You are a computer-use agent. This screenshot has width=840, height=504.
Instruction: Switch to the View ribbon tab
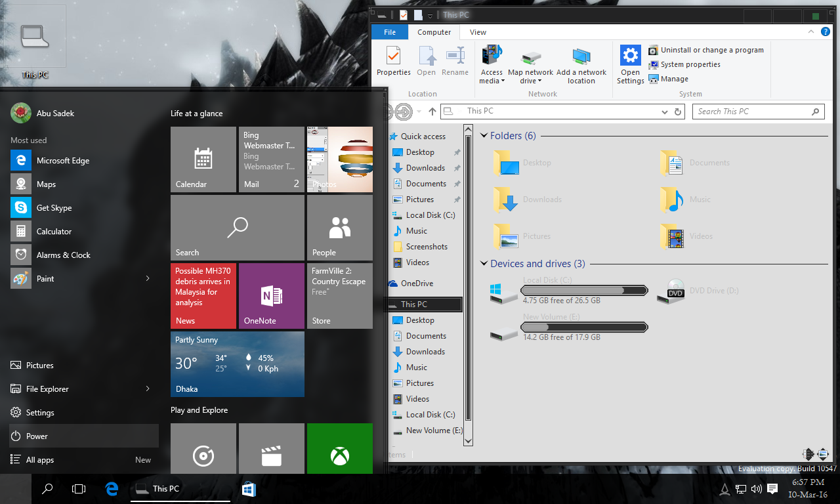click(478, 32)
